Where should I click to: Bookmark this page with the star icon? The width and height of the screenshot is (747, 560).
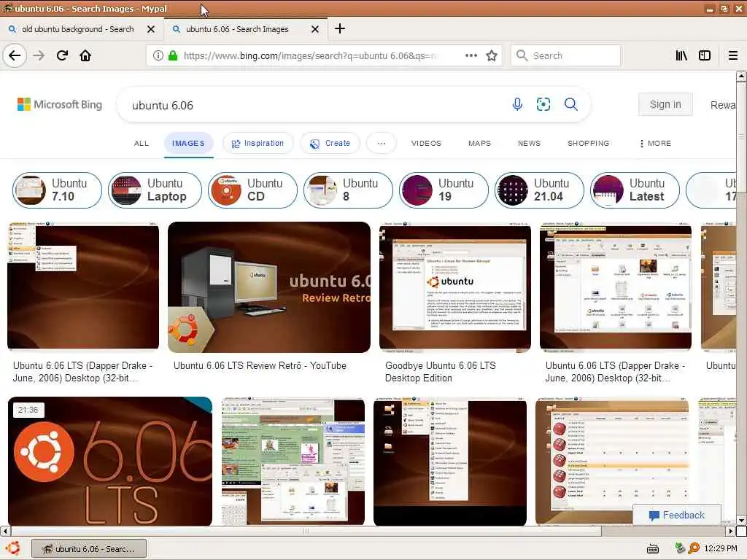pyautogui.click(x=492, y=55)
